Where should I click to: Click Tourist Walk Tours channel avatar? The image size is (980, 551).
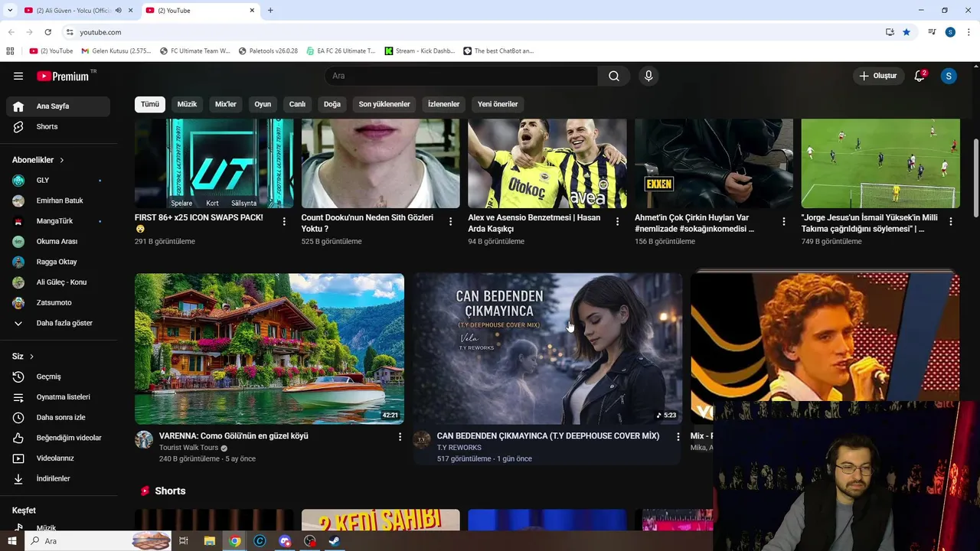(144, 439)
